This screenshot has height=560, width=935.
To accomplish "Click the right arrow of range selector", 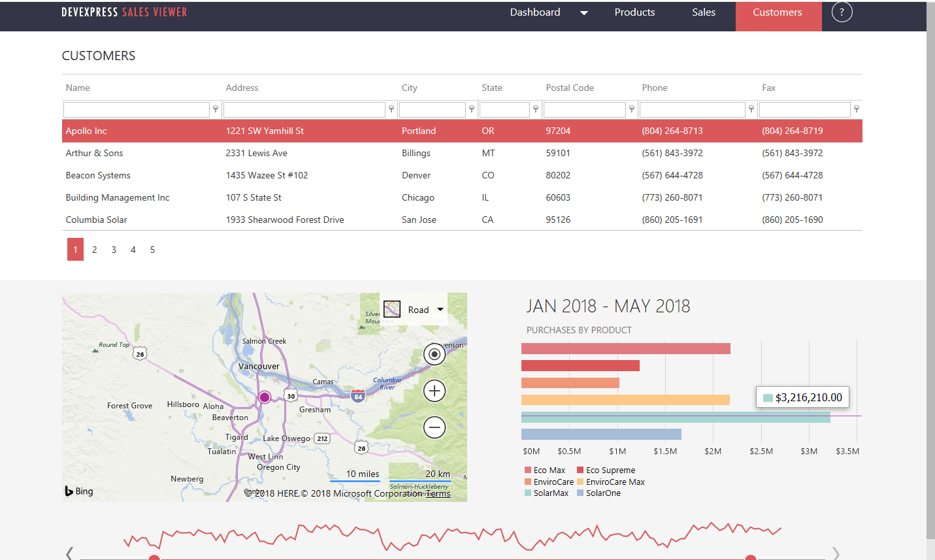I will click(x=836, y=553).
